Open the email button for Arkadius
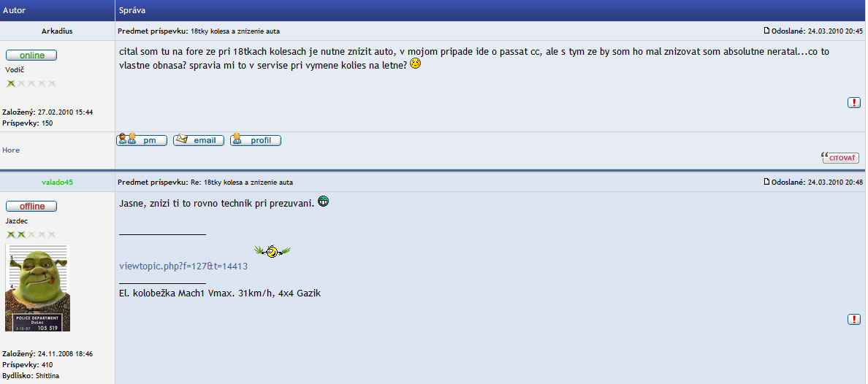The height and width of the screenshot is (384, 868). pyautogui.click(x=199, y=140)
